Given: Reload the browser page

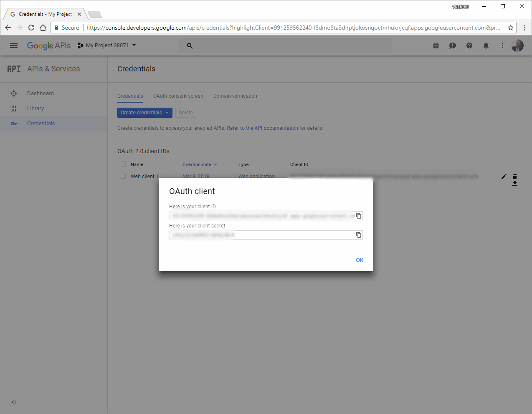Looking at the screenshot, I should coord(31,28).
